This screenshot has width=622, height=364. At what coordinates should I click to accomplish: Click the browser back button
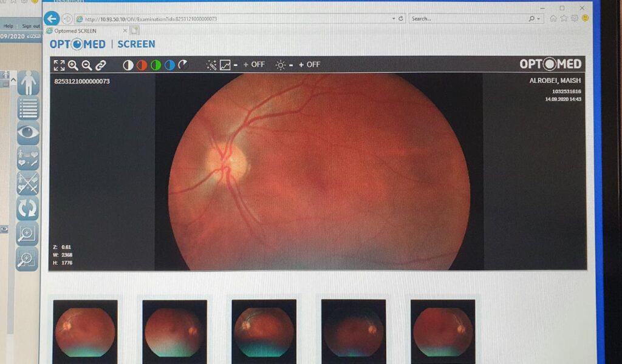(52, 18)
